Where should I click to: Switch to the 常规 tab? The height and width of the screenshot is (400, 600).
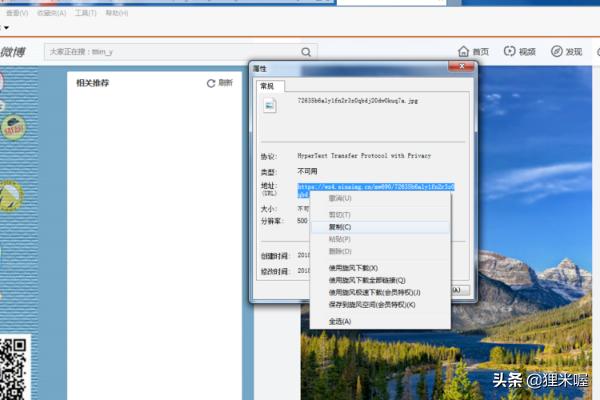(x=267, y=86)
